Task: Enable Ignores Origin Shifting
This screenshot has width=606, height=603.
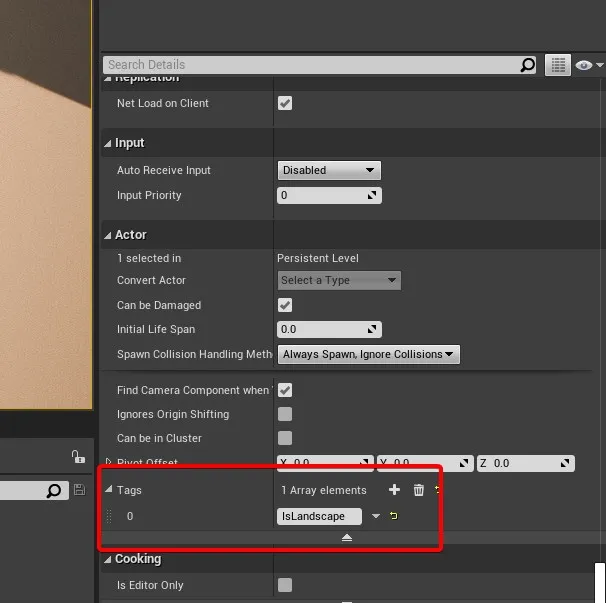Action: (285, 414)
